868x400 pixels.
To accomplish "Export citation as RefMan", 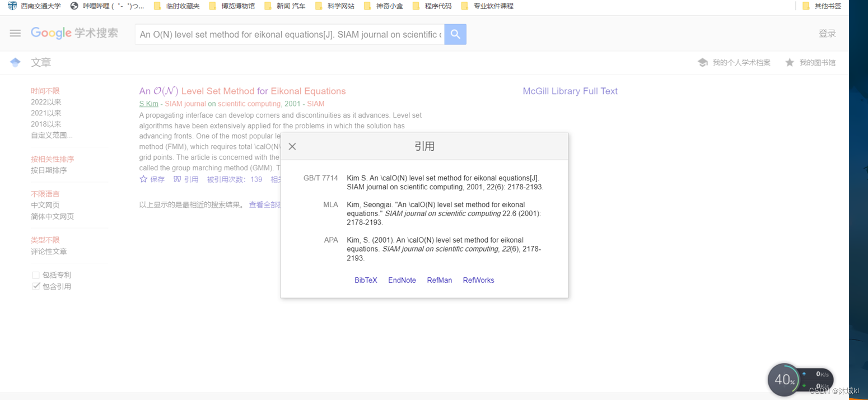I will (x=440, y=280).
